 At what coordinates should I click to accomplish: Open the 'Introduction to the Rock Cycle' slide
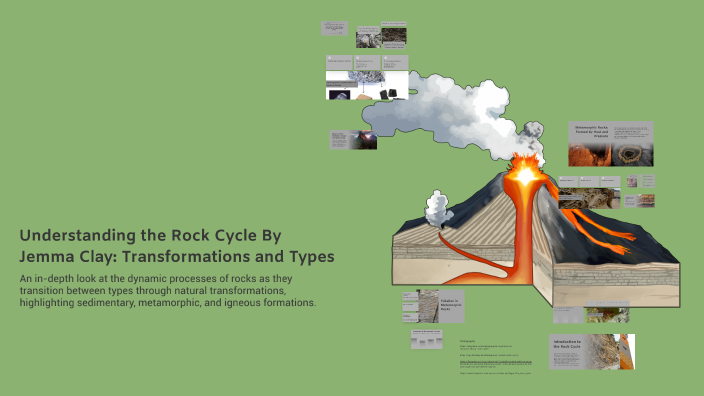(x=591, y=352)
